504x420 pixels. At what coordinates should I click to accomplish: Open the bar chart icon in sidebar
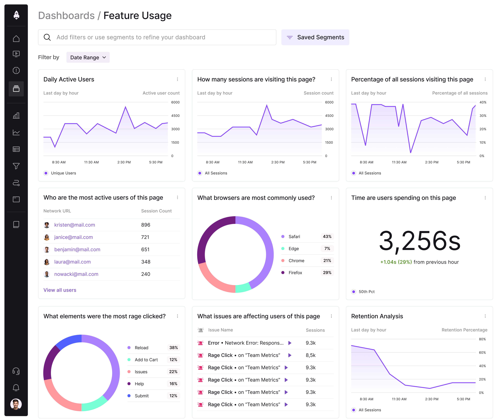[x=16, y=116]
